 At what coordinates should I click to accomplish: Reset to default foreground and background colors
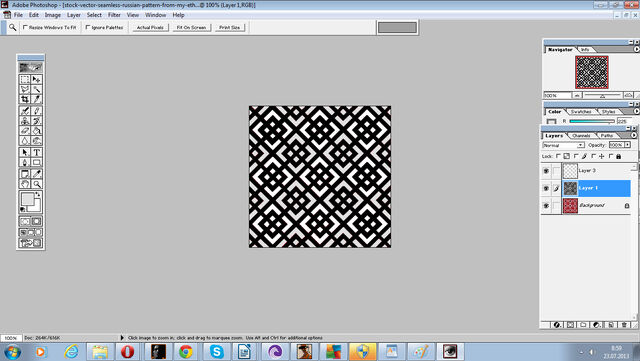click(x=23, y=209)
